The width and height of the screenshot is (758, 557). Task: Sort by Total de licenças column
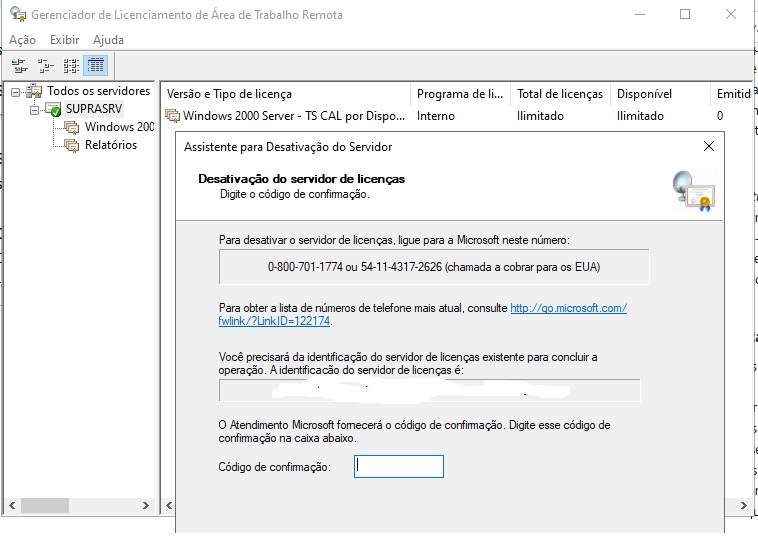560,94
